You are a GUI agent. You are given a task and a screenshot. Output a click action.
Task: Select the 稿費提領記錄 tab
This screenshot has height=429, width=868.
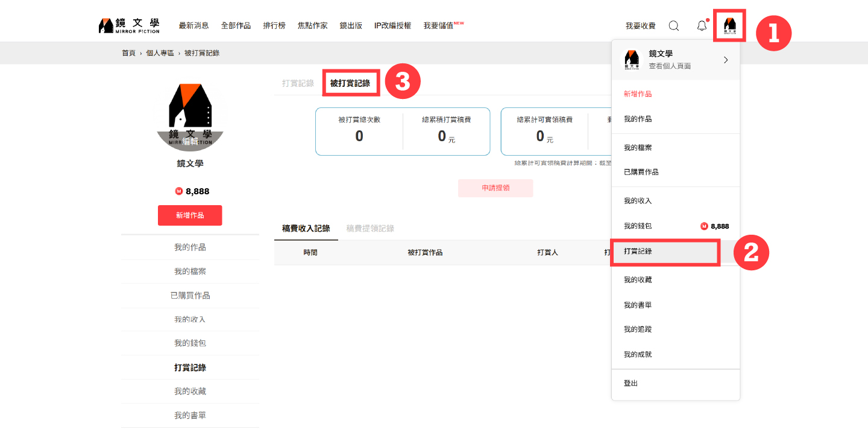click(x=370, y=228)
